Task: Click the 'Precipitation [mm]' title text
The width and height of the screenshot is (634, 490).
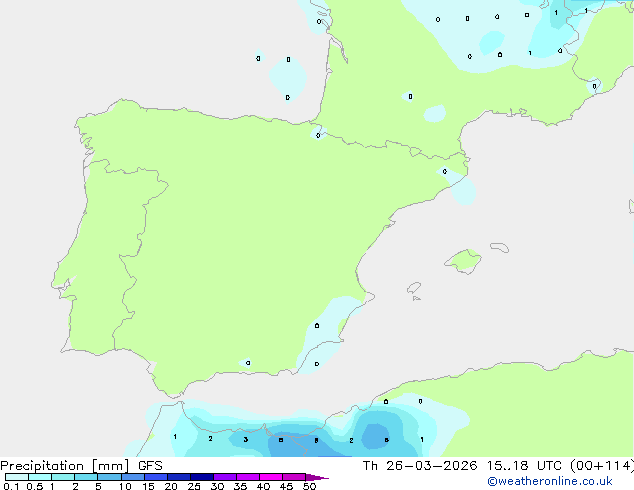Action: pos(65,466)
